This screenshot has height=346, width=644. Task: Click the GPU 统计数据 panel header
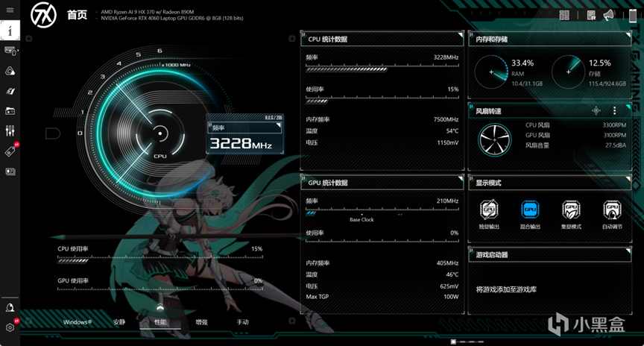pos(382,183)
